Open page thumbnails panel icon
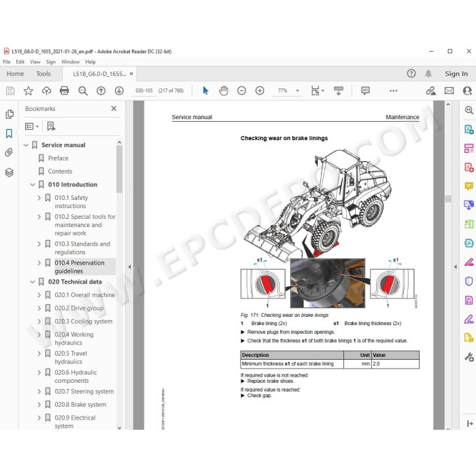The image size is (476, 476). [x=10, y=114]
